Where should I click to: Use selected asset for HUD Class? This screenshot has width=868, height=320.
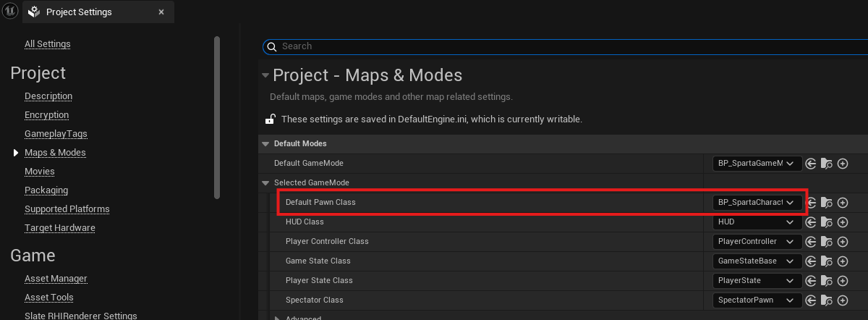[811, 222]
